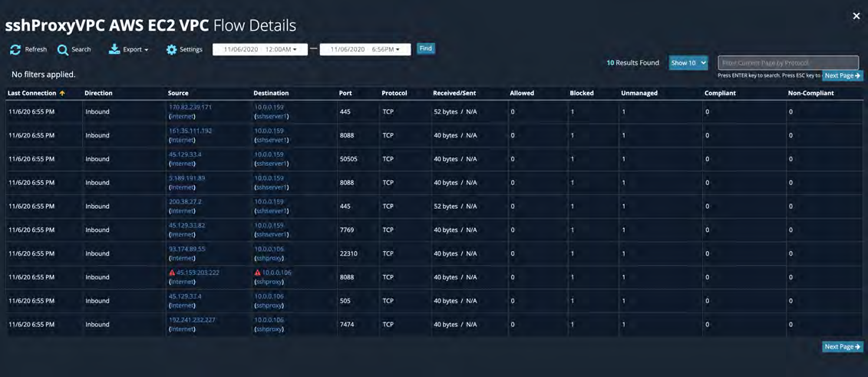Open source 45.129.33.4 in port 505 row
This screenshot has width=868, height=377.
click(185, 296)
